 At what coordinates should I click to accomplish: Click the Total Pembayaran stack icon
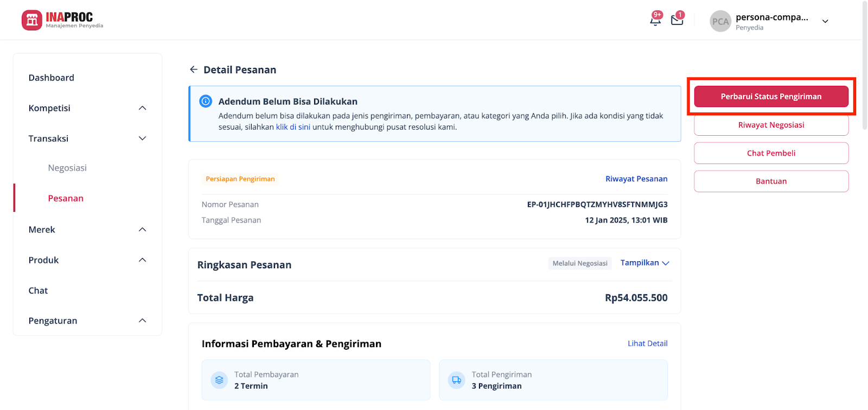(x=219, y=380)
